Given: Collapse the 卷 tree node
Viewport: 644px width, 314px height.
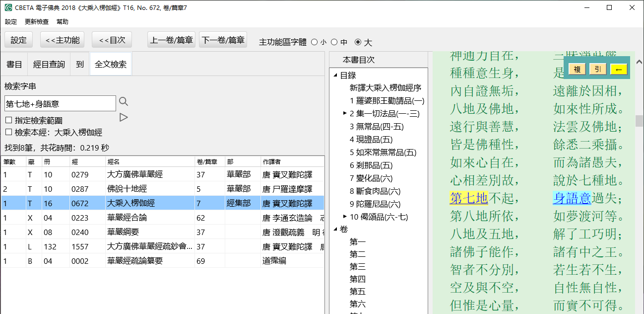Looking at the screenshot, I should coord(335,229).
